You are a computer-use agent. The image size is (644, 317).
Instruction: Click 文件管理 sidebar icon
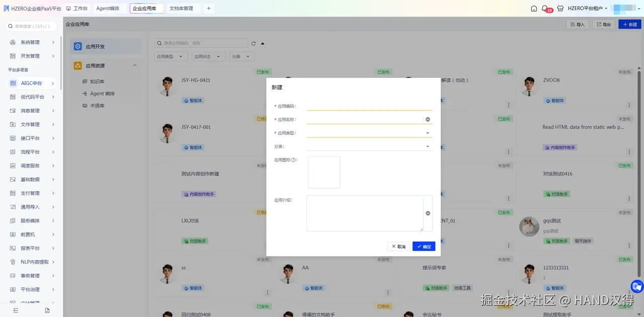pyautogui.click(x=13, y=124)
